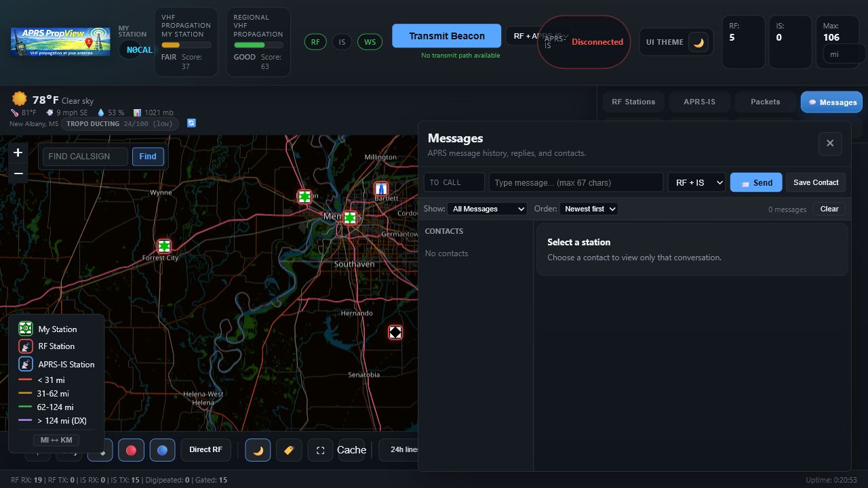Click Find next to the callsign field
This screenshot has width=868, height=488.
click(x=148, y=157)
